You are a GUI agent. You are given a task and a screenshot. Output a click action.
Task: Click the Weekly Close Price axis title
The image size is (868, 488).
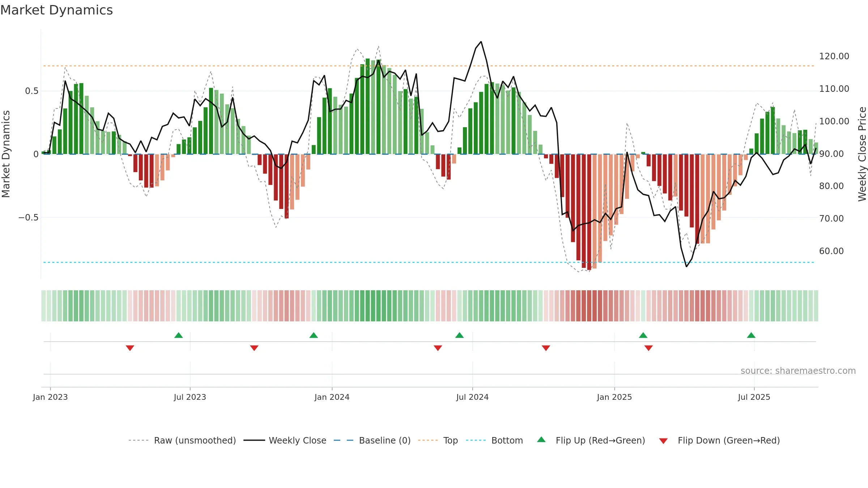[x=862, y=154]
